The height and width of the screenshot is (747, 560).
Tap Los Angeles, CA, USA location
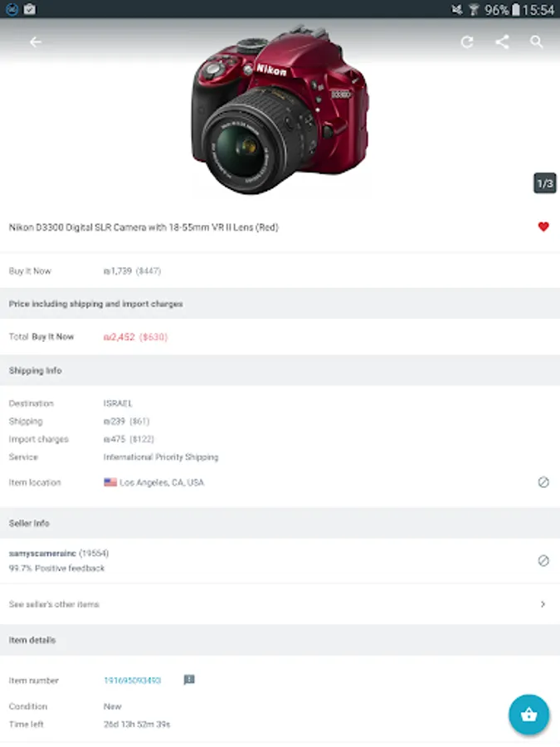(x=162, y=482)
